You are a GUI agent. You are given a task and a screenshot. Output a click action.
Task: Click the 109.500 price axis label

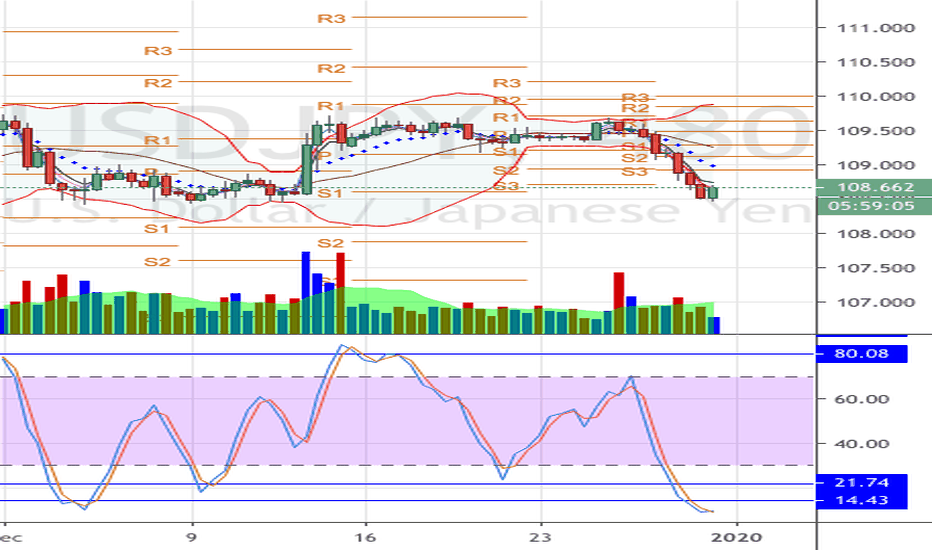[x=876, y=131]
